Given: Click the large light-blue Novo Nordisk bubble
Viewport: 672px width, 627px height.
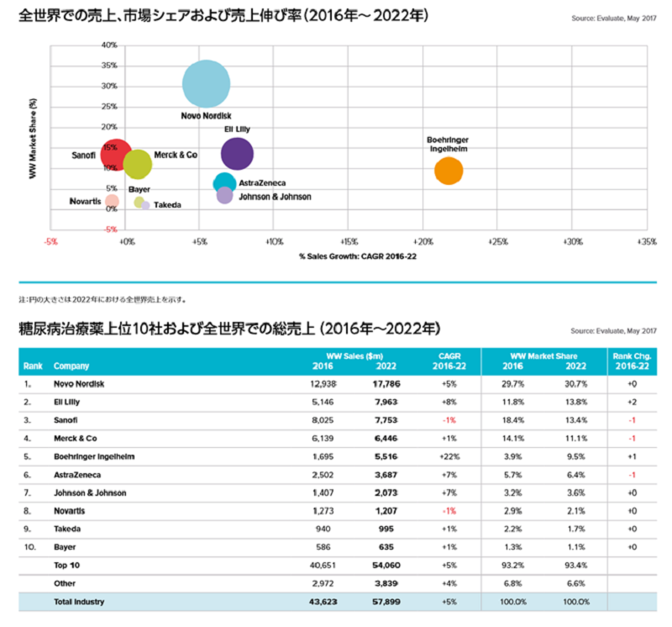Looking at the screenshot, I should (206, 84).
